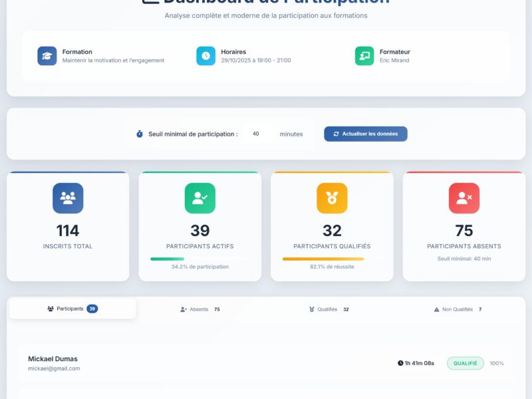Click the green Formateur presenter icon
Viewport: 532px width, 399px height.
(364, 56)
